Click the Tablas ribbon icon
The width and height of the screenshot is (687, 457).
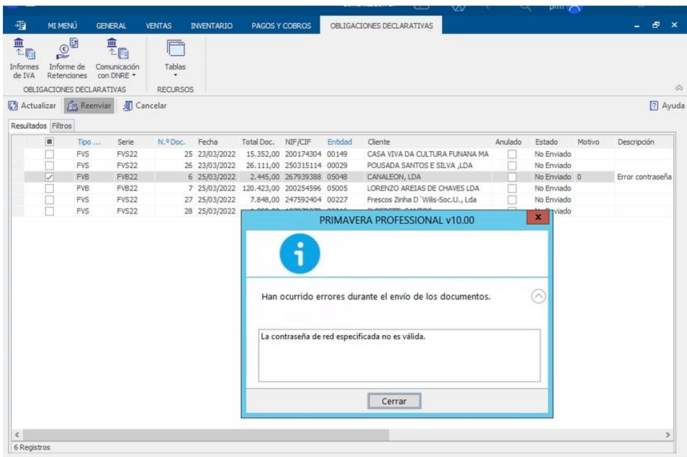click(175, 50)
